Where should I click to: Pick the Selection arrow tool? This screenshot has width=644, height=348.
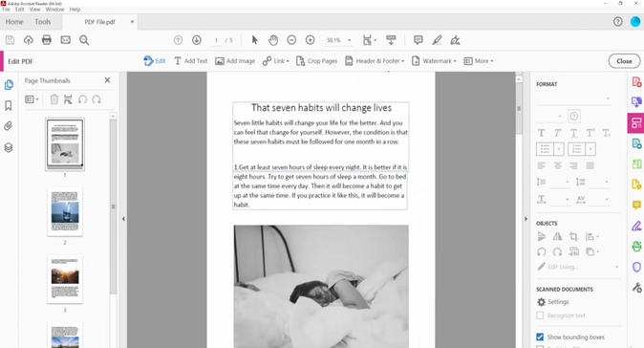[x=255, y=40]
